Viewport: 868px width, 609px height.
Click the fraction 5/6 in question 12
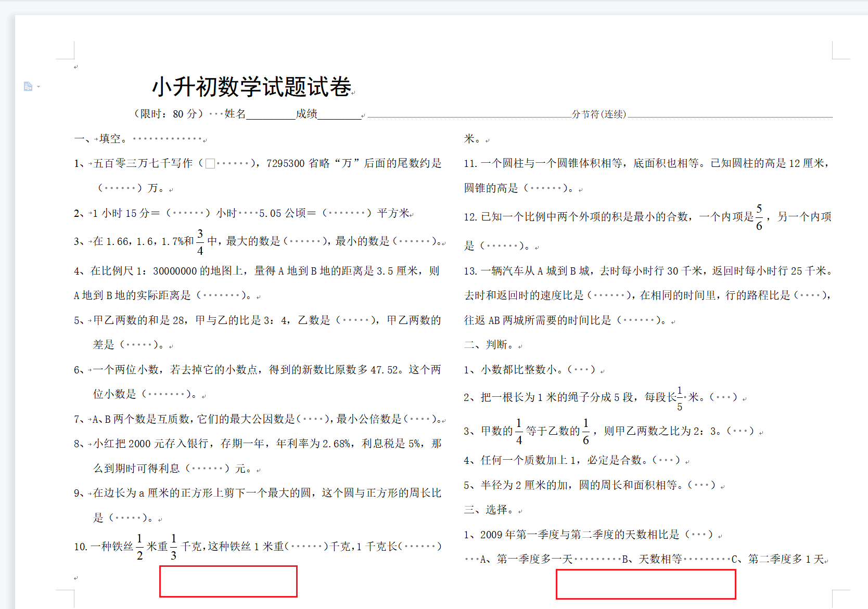point(759,217)
